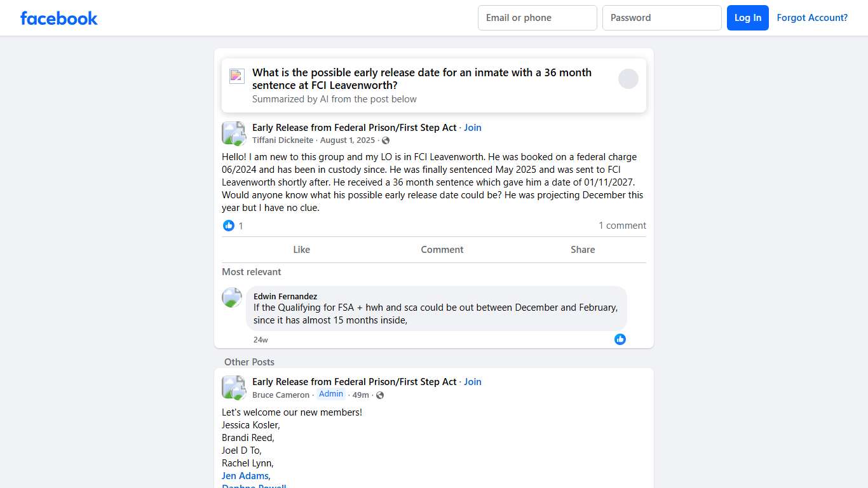868x488 pixels.
Task: Click the Log In button
Action: tap(747, 18)
